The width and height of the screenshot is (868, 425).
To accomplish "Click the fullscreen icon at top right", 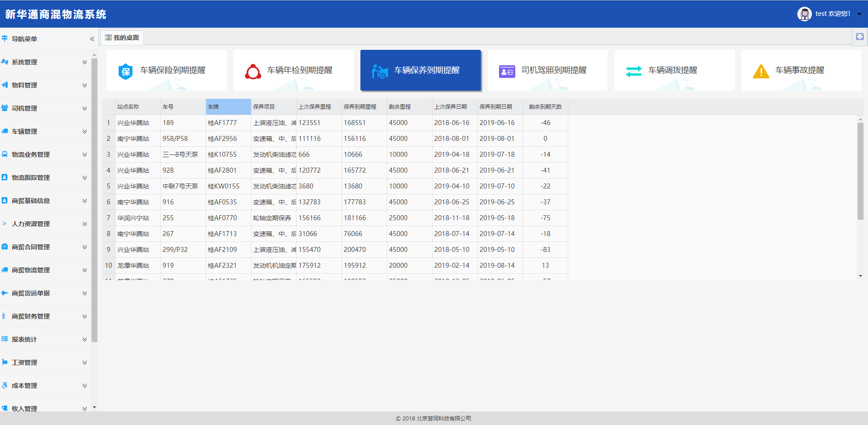I will [859, 37].
